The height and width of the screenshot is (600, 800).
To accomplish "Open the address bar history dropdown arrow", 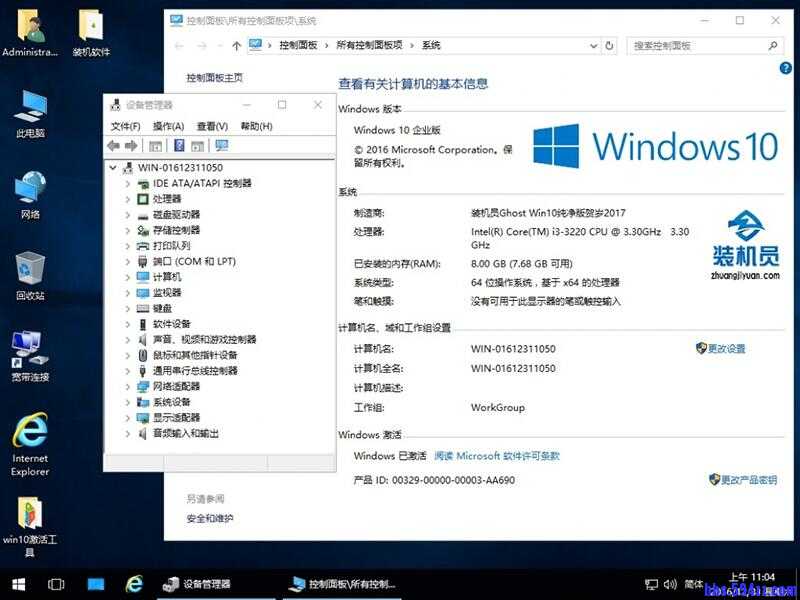I will pos(593,46).
